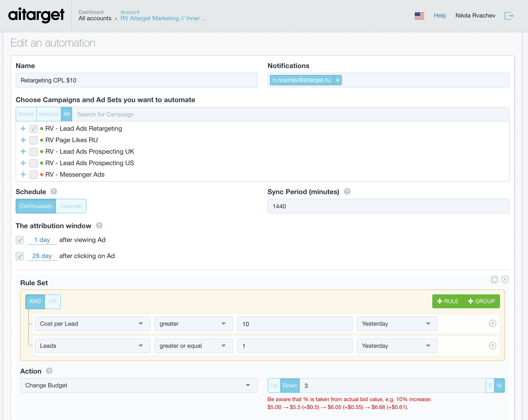528x420 pixels.
Task: Add a new rule with RULE button
Action: (x=448, y=302)
